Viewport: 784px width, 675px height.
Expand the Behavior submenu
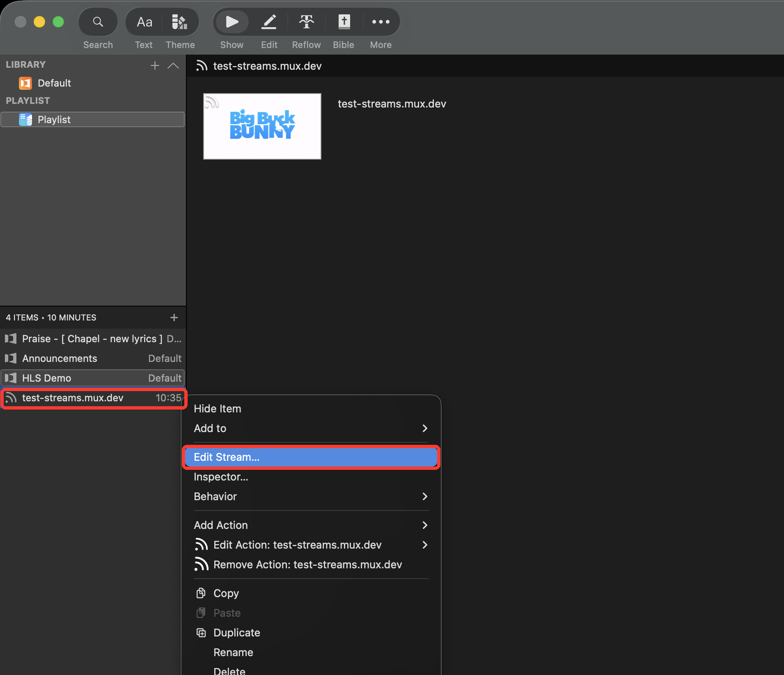(311, 497)
